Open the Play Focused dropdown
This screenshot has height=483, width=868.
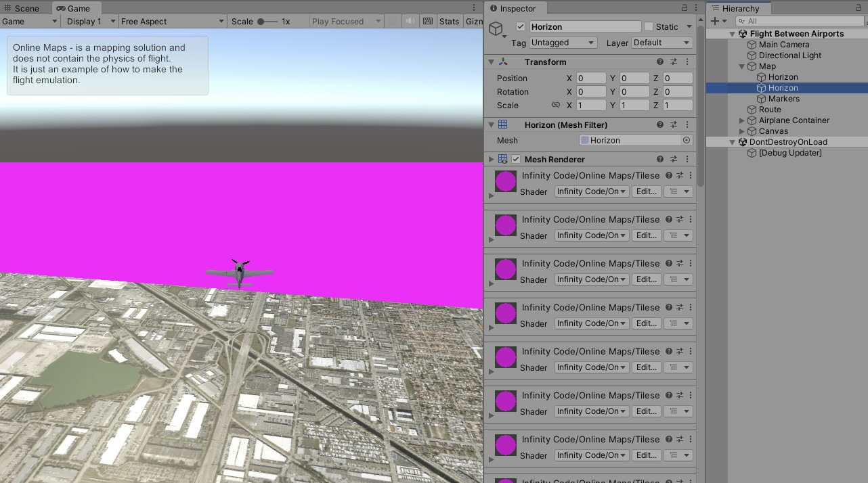click(346, 21)
